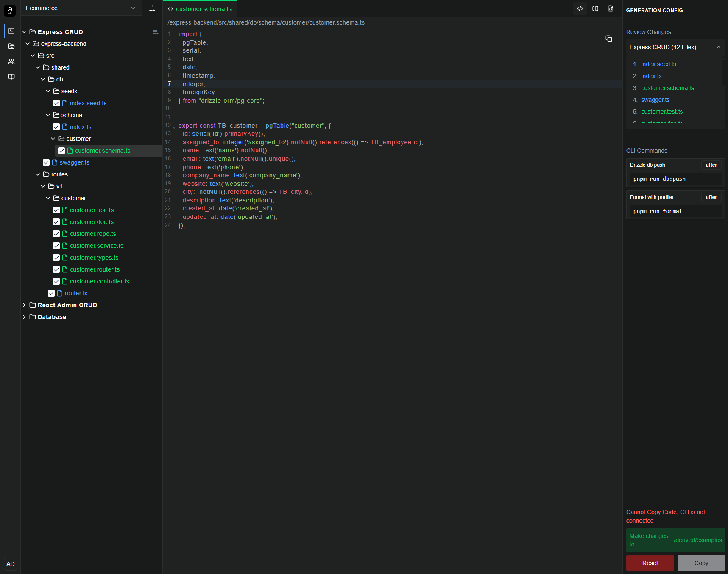Click the pnpm run format command
This screenshot has height=574, width=728.
pyautogui.click(x=675, y=211)
